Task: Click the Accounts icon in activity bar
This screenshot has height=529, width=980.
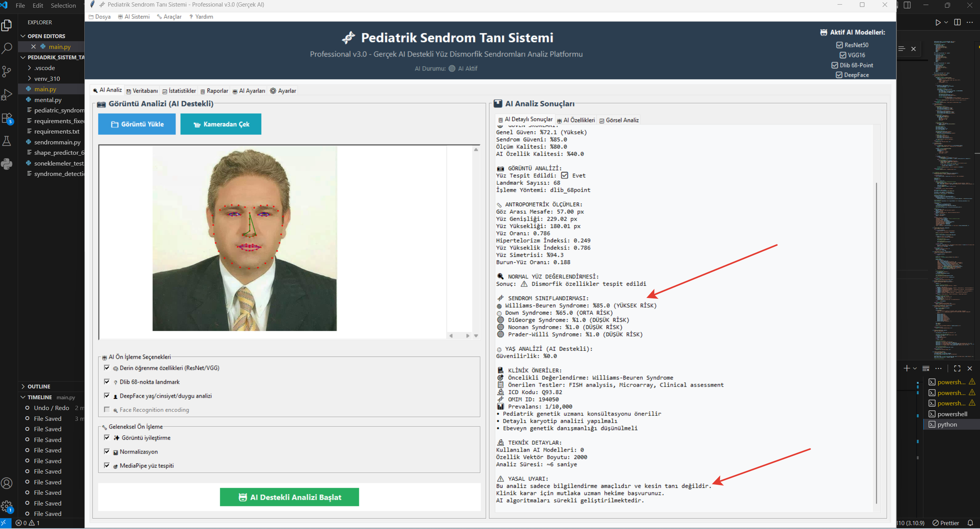Action: click(7, 483)
